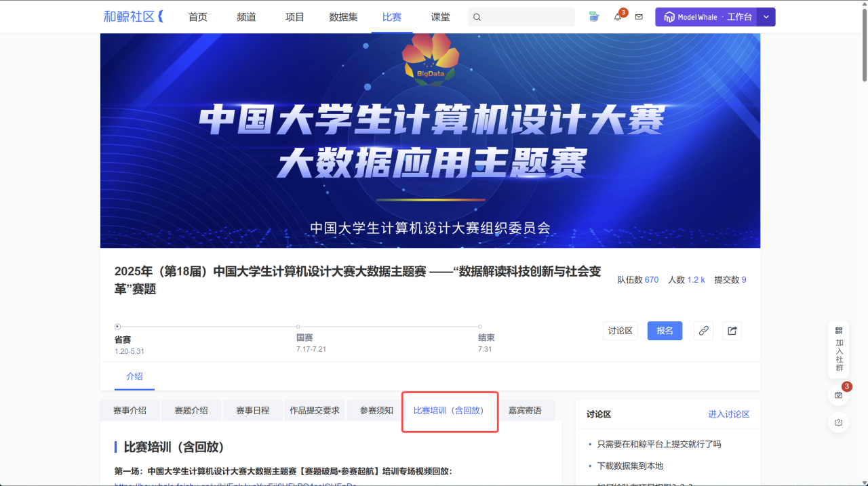
Task: Click the 和鲸社区 logo
Action: [133, 17]
